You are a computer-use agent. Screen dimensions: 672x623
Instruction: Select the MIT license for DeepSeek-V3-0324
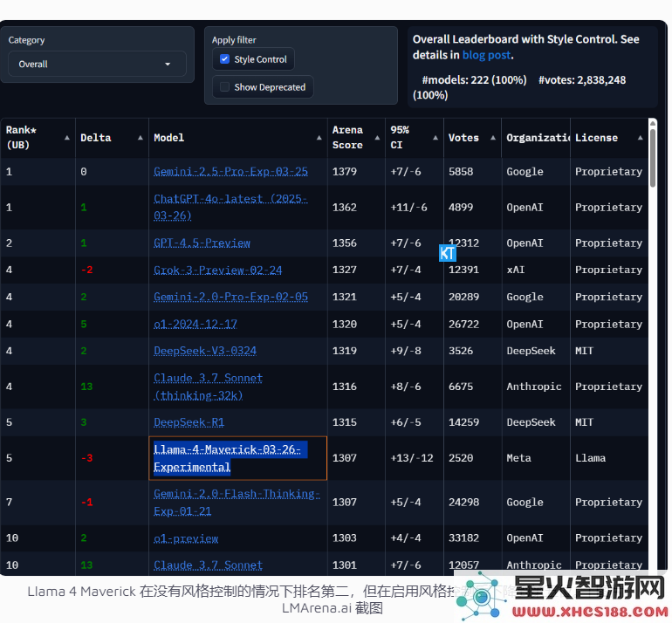(609, 351)
